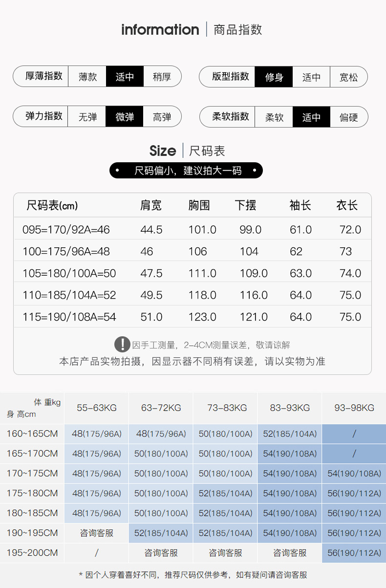Click the exclamation warning icon above the disclaimer
Viewport: 386px width, 588px height.
point(122,345)
